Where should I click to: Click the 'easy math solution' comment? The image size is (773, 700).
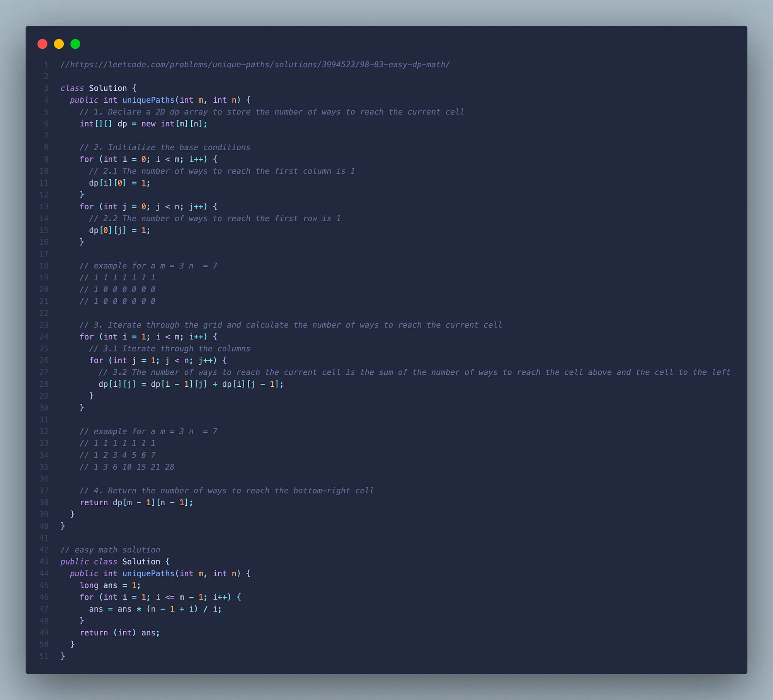[x=110, y=550]
